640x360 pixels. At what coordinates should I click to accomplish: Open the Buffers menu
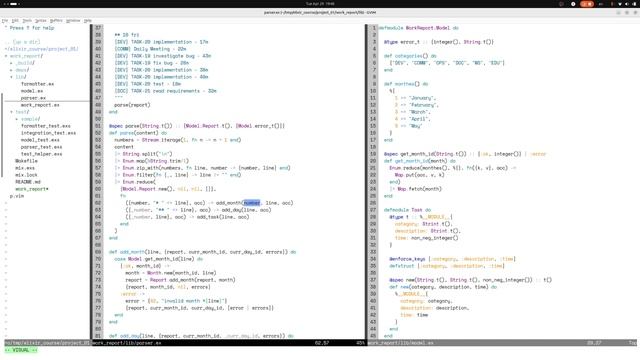(56, 20)
